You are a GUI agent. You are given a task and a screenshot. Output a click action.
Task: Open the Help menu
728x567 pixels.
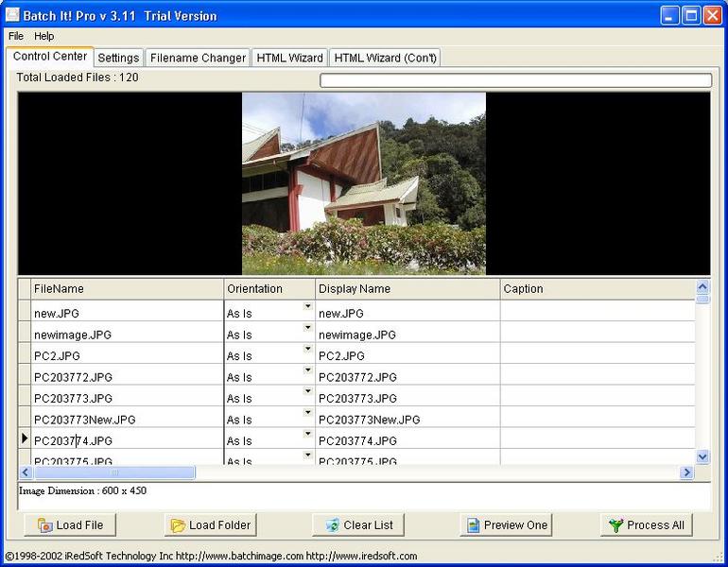tap(44, 36)
